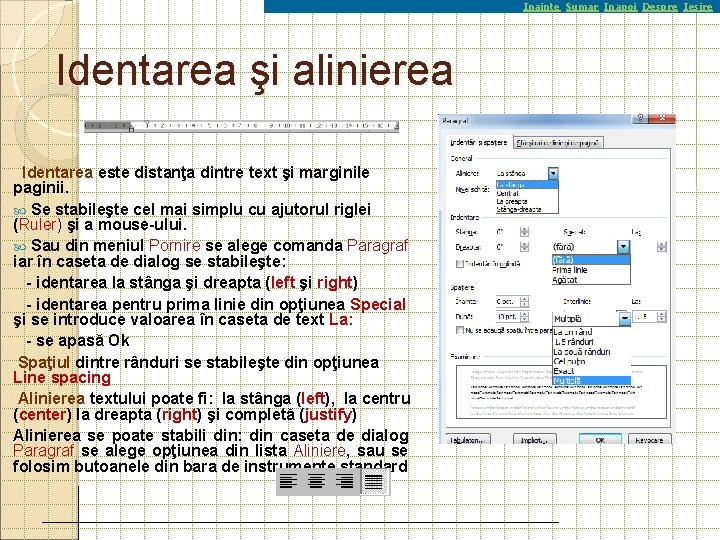The width and height of the screenshot is (720, 540).
Task: Open the Despre link
Action: [659, 6]
